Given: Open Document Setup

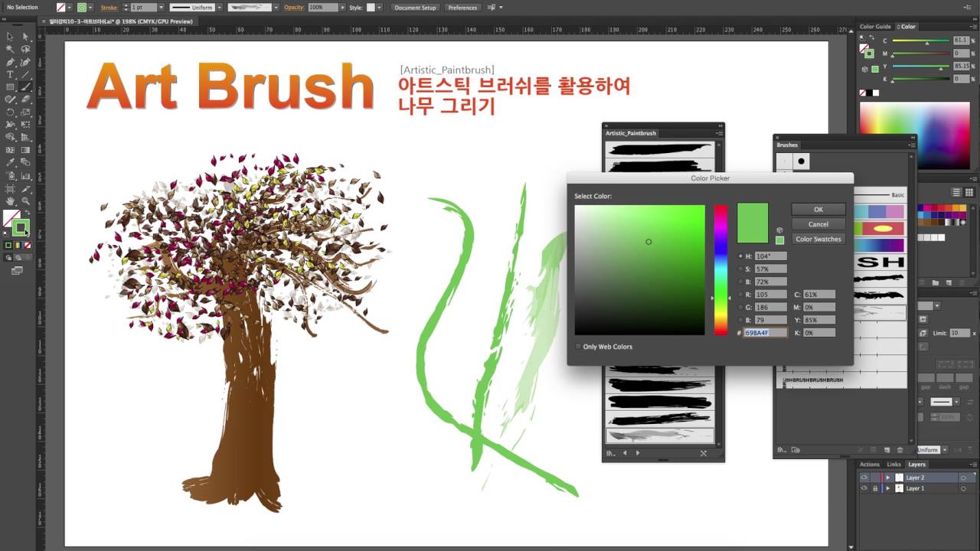Looking at the screenshot, I should [415, 8].
